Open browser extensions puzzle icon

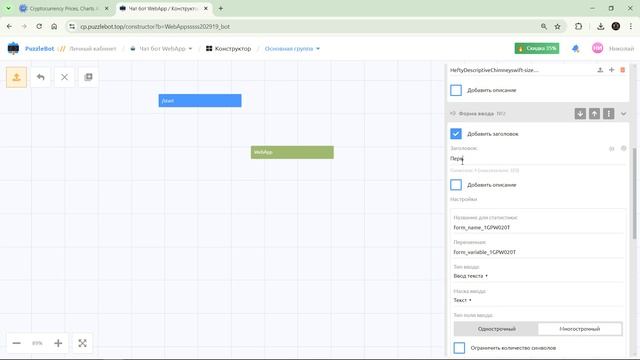[x=578, y=27]
